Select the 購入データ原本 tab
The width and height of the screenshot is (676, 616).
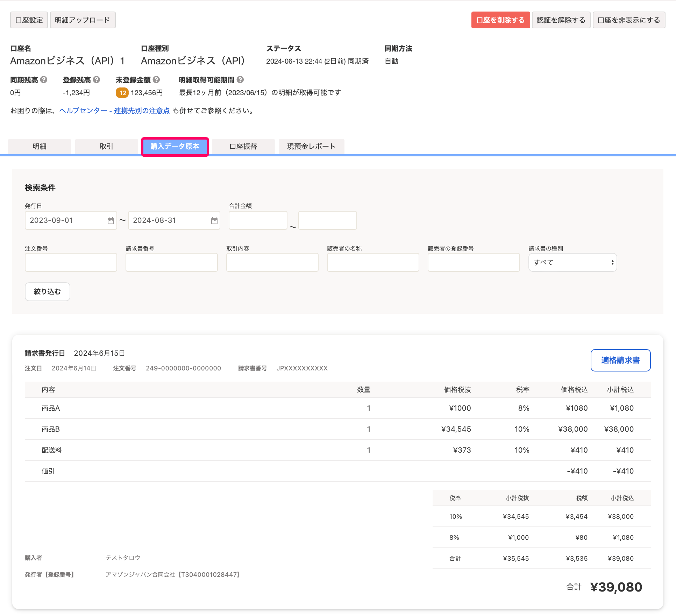175,147
